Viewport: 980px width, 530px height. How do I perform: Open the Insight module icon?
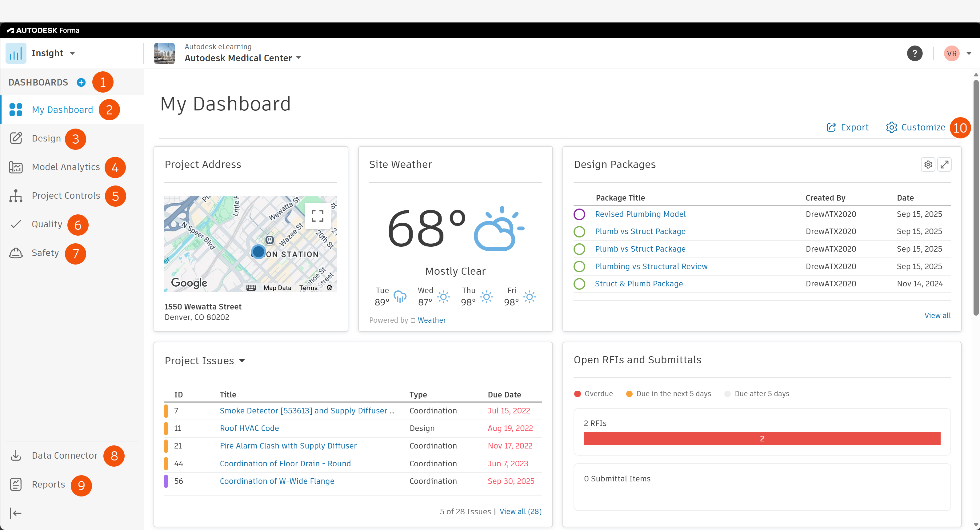click(x=16, y=53)
